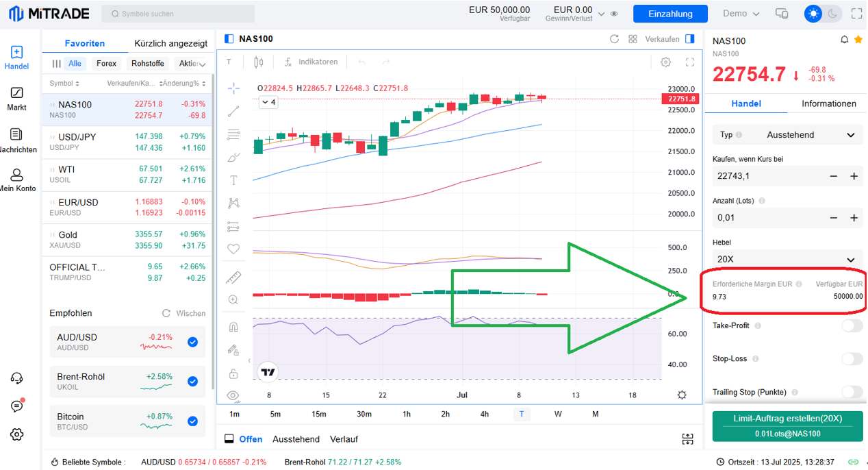
Task: Switch to the Kürzlich angezeigt tab
Action: coord(171,43)
